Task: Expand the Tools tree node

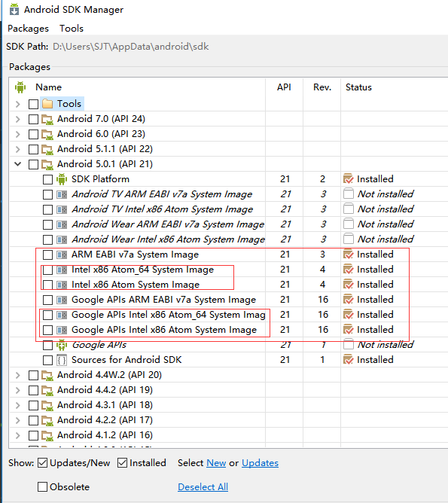Action: click(x=18, y=104)
